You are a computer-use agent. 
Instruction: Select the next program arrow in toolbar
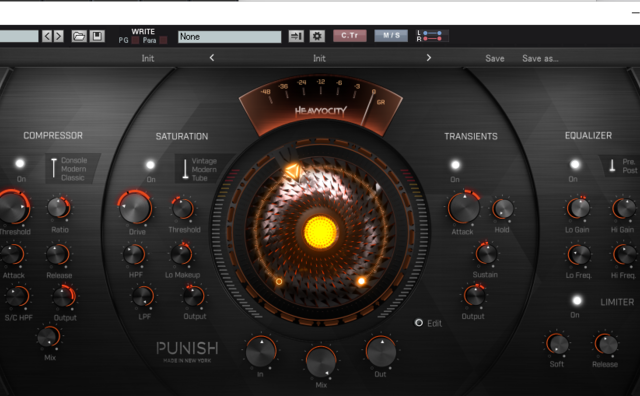(58, 36)
